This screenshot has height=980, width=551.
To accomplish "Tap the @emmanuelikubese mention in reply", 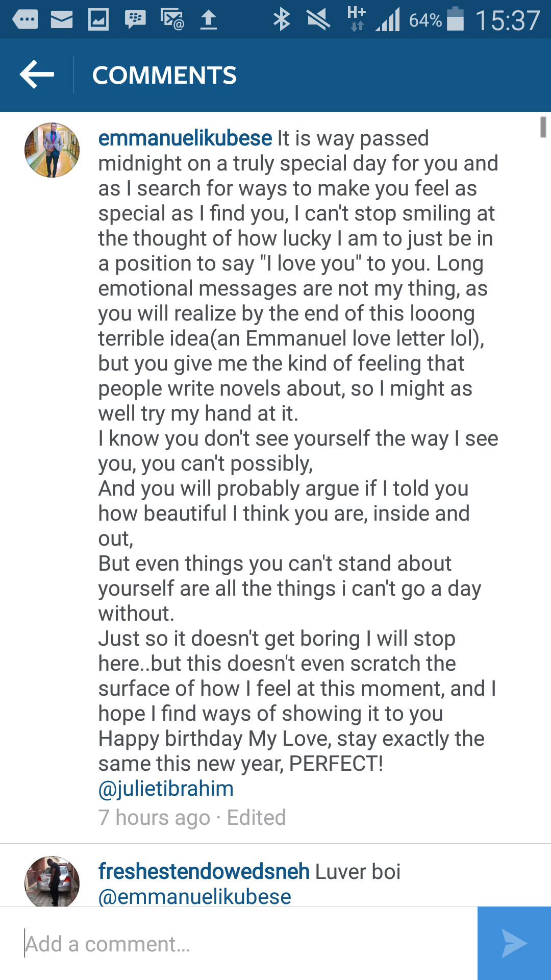I will point(194,897).
